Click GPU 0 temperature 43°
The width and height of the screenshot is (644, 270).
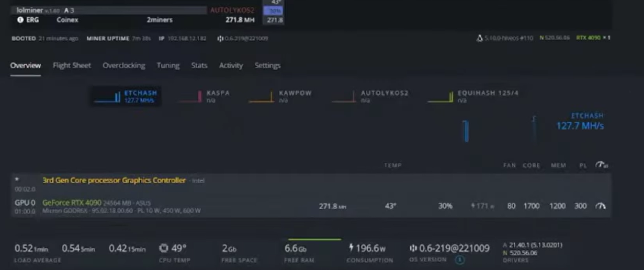390,206
